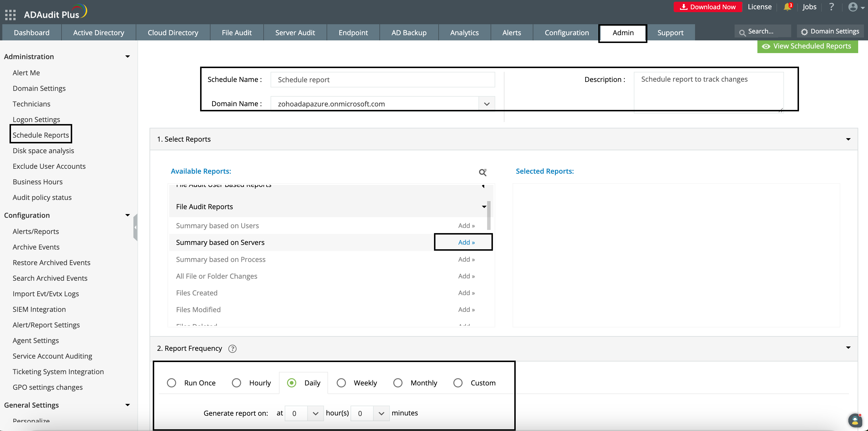Click the Schedule Name input field
Screen dimensions: 868x431
point(382,80)
